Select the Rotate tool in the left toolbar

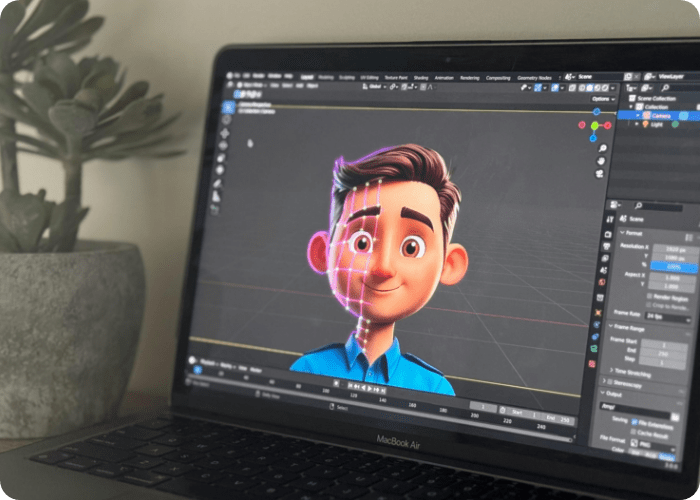(x=223, y=145)
